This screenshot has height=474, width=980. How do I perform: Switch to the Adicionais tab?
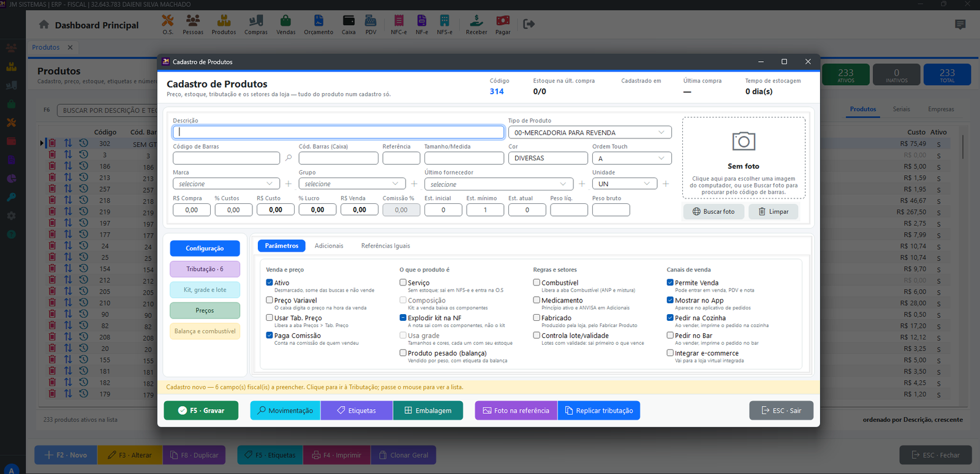[x=329, y=246]
